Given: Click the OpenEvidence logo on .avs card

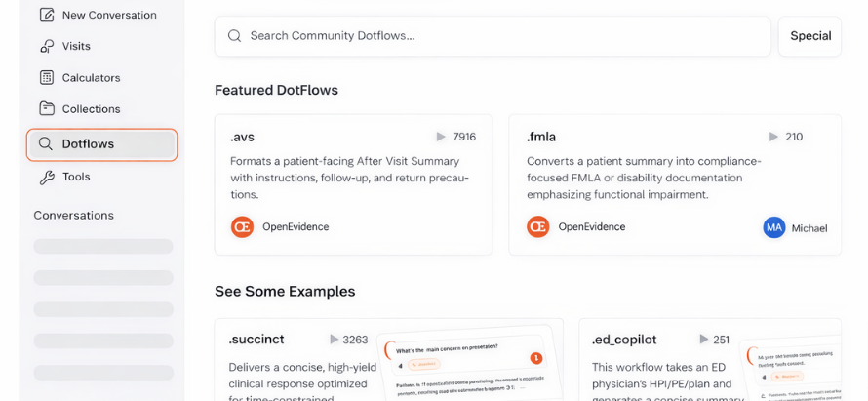Looking at the screenshot, I should click(242, 226).
